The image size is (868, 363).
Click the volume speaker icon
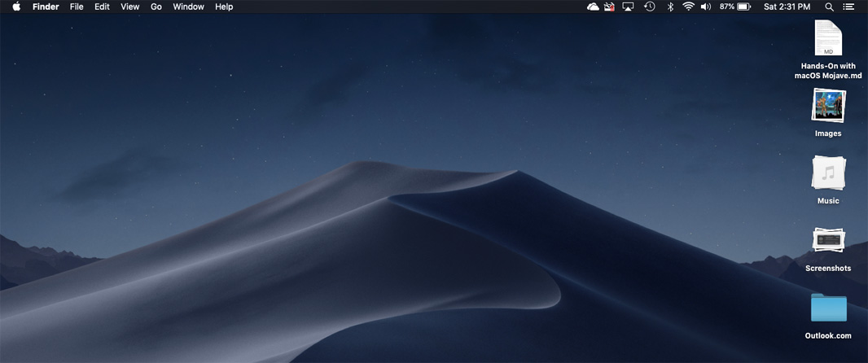(x=705, y=7)
